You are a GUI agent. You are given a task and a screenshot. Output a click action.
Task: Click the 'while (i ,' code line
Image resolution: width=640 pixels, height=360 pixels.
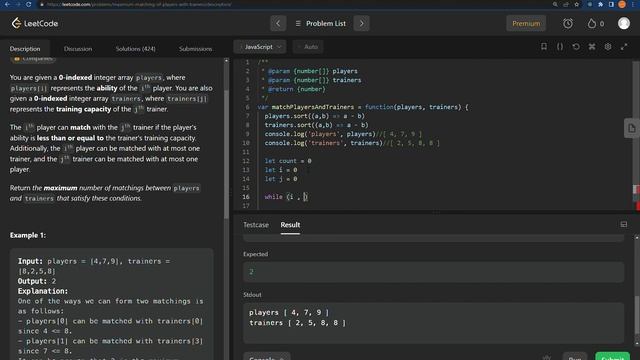(x=286, y=197)
